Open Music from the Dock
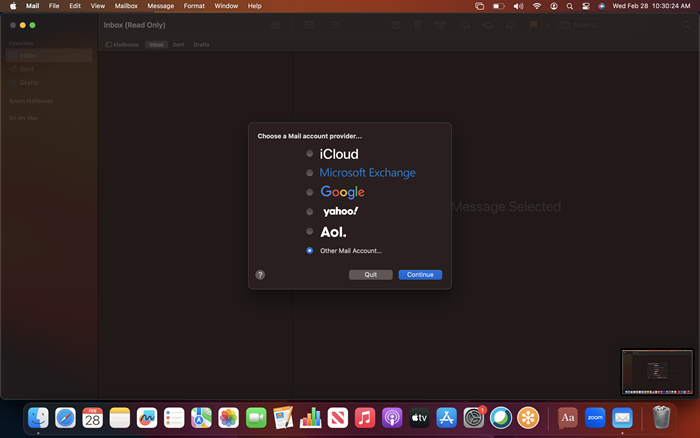This screenshot has height=438, width=700. [x=365, y=418]
